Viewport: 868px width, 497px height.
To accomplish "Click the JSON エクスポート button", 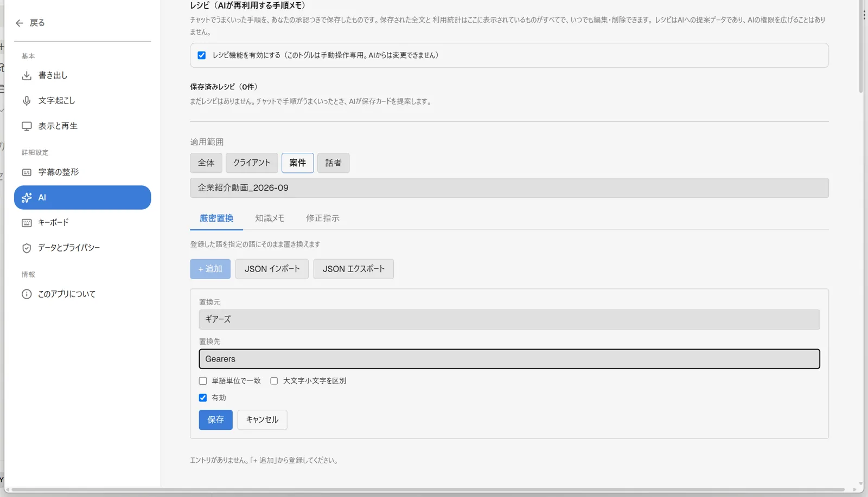I will click(354, 269).
